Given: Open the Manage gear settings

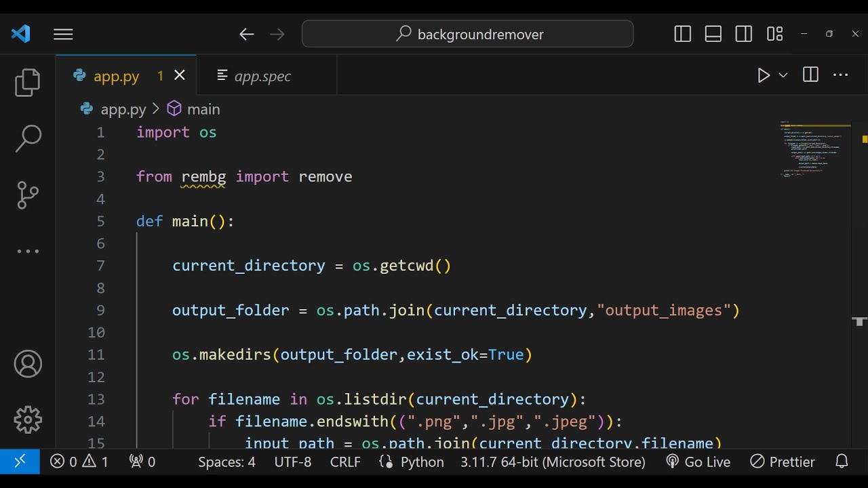Looking at the screenshot, I should [28, 420].
